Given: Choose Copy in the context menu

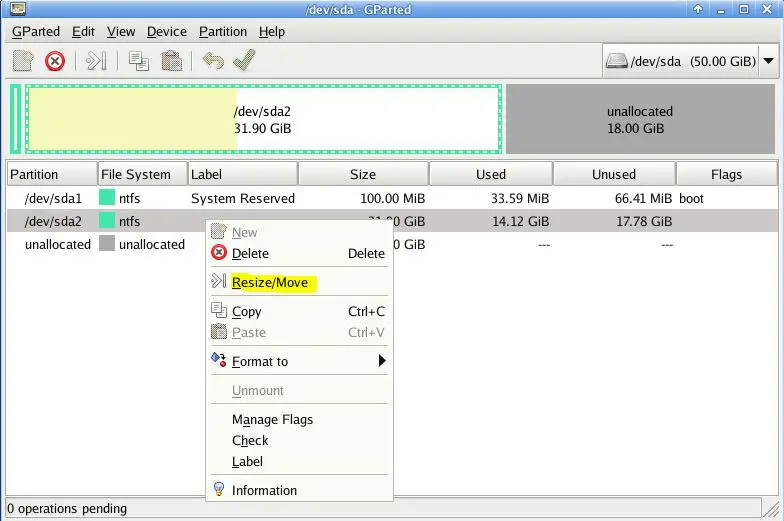Looking at the screenshot, I should (299, 312).
